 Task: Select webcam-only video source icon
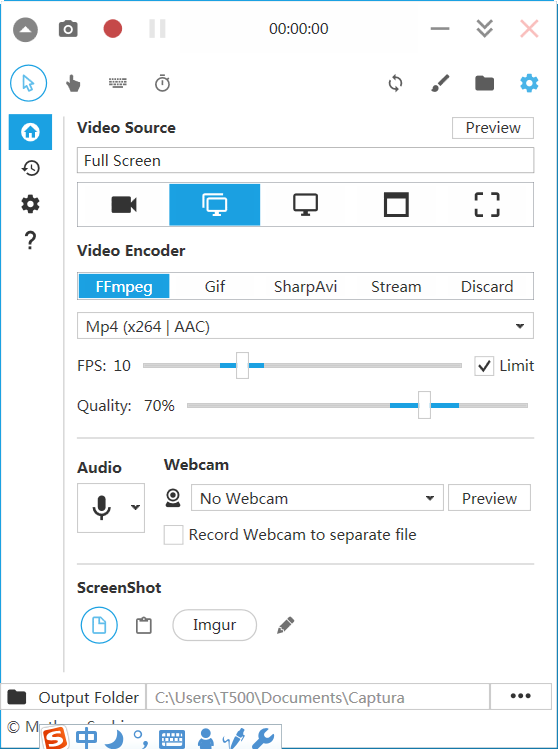pyautogui.click(x=124, y=205)
